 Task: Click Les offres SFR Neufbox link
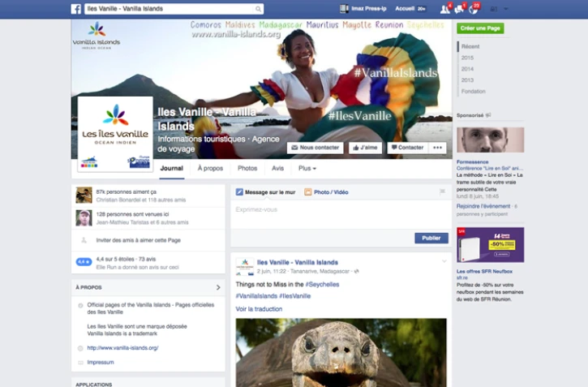pyautogui.click(x=484, y=271)
